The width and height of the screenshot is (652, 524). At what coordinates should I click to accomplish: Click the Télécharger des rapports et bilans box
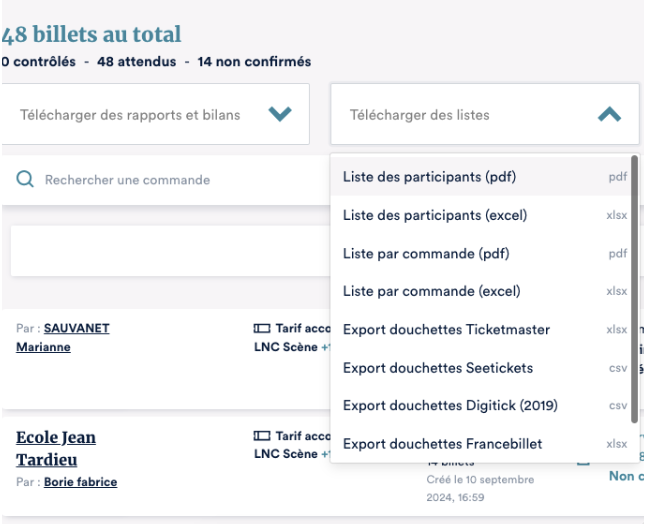click(130, 115)
